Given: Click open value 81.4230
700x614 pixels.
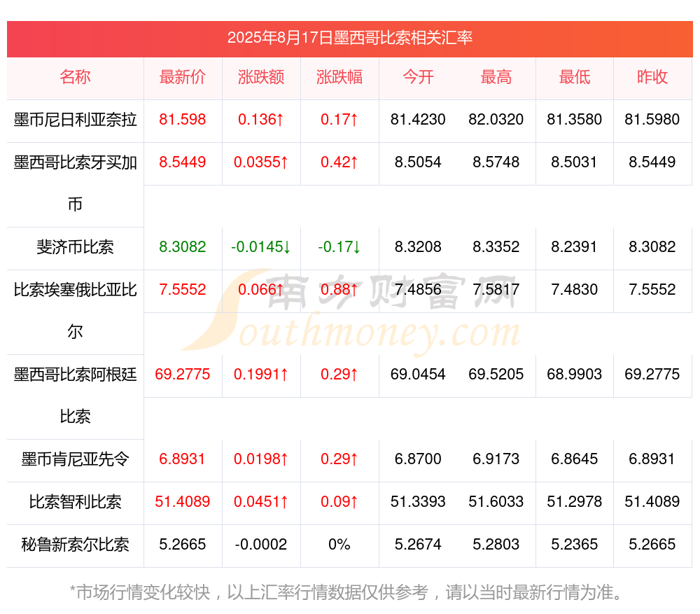Looking at the screenshot, I should [418, 120].
